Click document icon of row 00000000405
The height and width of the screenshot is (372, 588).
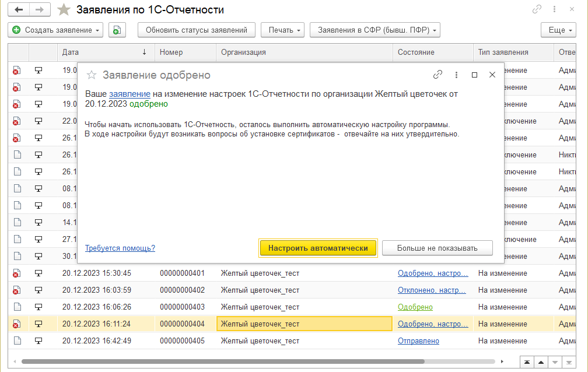tap(17, 341)
